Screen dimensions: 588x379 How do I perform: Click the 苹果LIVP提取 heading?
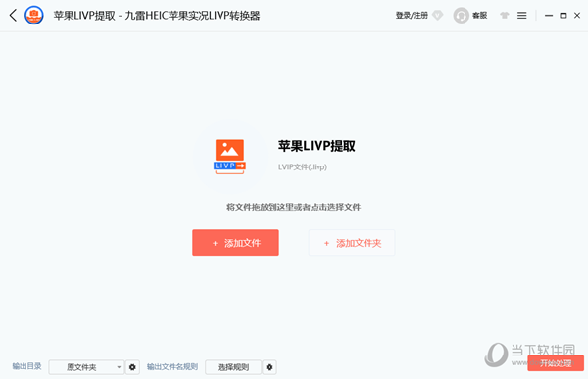[317, 146]
